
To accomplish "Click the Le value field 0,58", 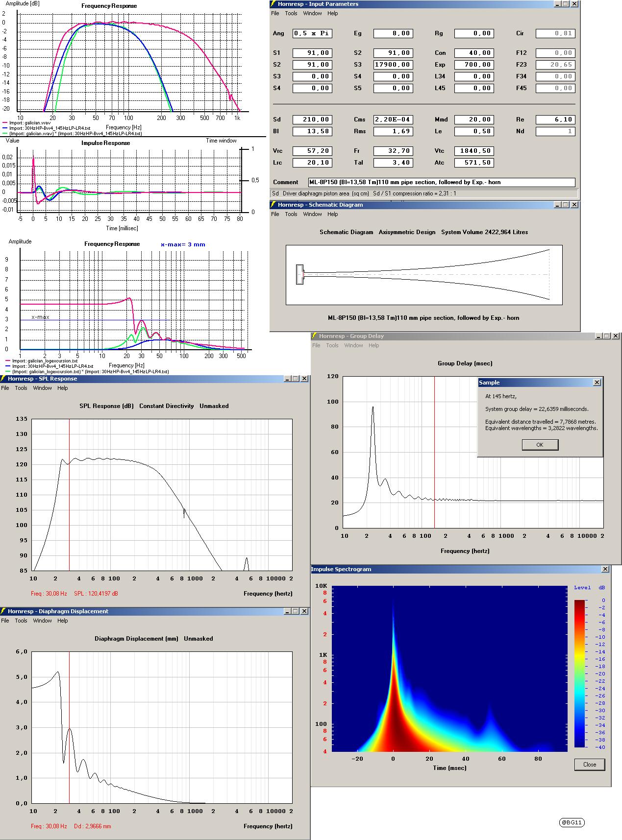I will [x=474, y=131].
